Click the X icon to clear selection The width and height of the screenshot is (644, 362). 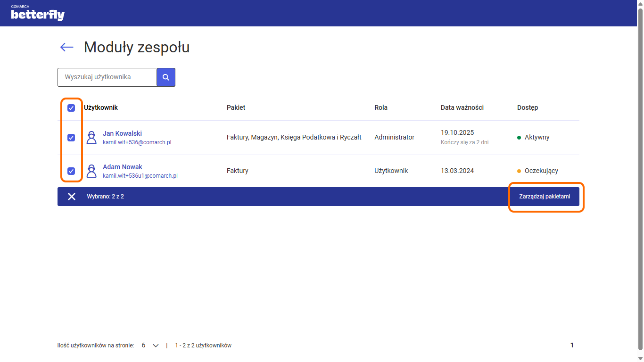click(x=72, y=197)
